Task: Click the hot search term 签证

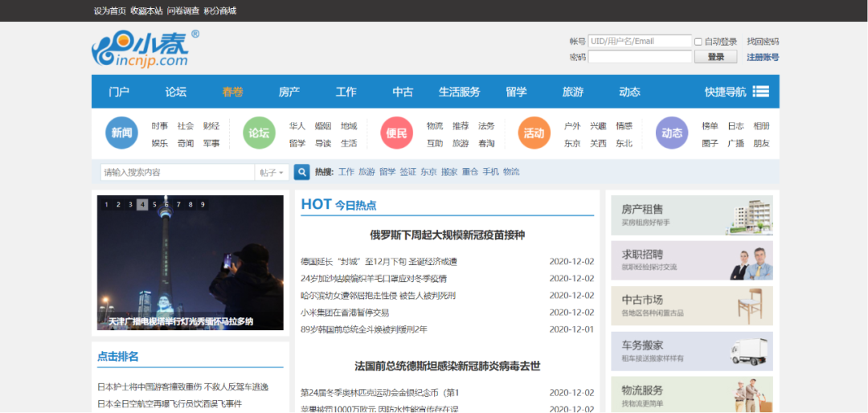Action: (x=408, y=172)
